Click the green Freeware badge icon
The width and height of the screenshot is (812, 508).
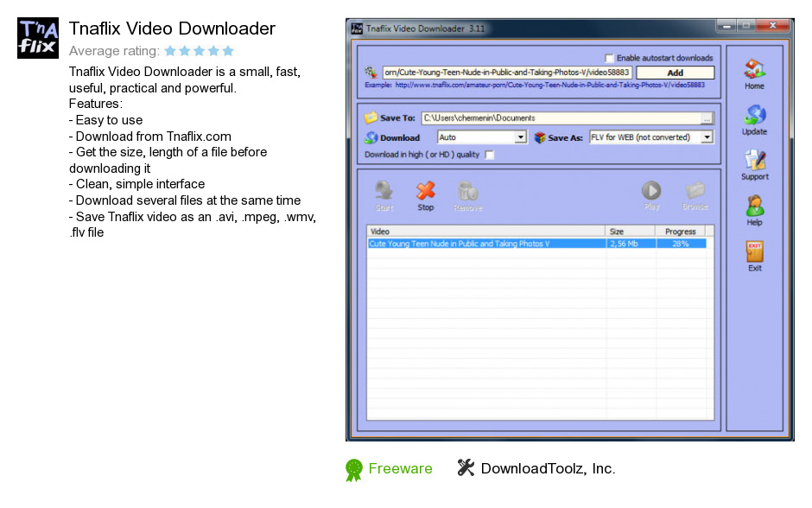coord(353,470)
